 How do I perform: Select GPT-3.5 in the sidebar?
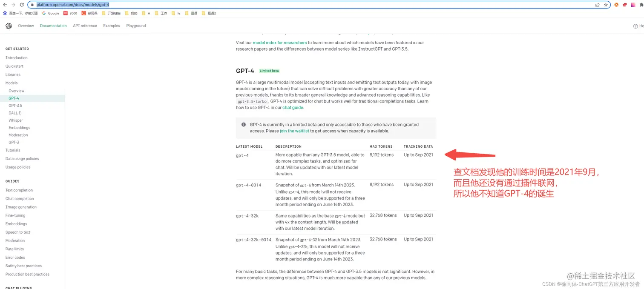pos(15,106)
